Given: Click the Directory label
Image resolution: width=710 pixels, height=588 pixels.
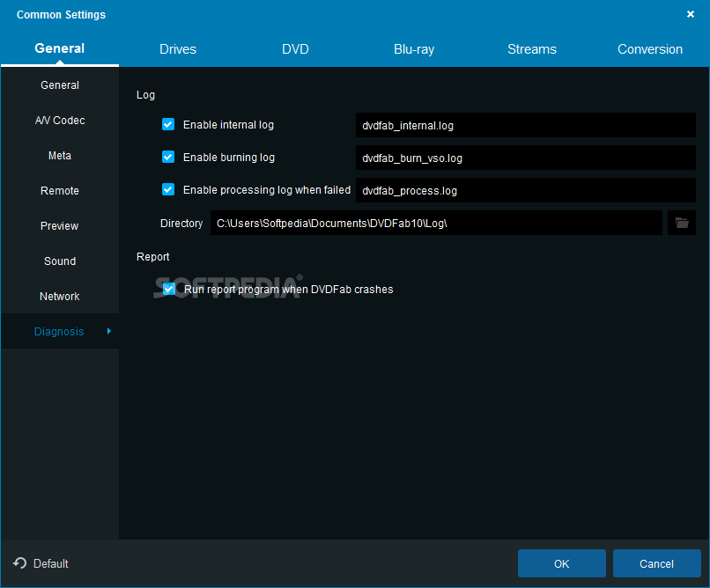Looking at the screenshot, I should [181, 224].
